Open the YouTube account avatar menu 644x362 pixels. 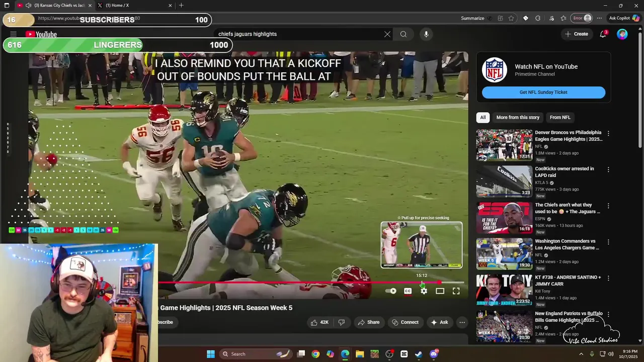click(622, 34)
